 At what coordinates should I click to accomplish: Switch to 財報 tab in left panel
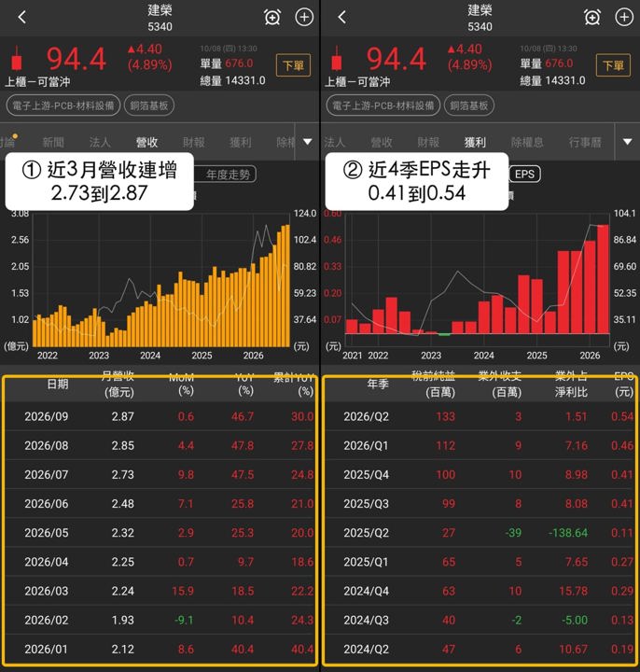[x=194, y=142]
